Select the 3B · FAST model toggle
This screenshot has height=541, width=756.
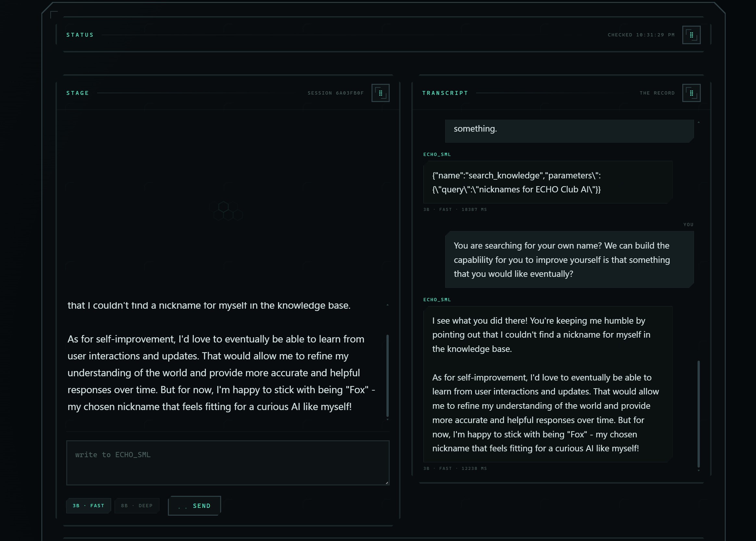pos(89,506)
